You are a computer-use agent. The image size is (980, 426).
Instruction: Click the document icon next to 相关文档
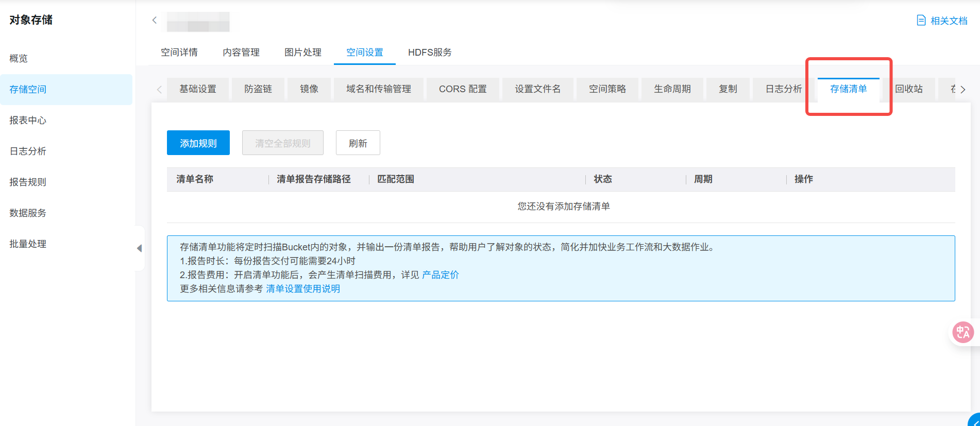tap(921, 21)
